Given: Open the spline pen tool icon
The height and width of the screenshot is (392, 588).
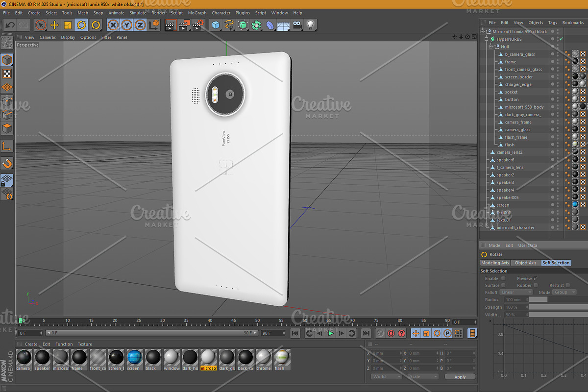Looking at the screenshot, I should [229, 25].
